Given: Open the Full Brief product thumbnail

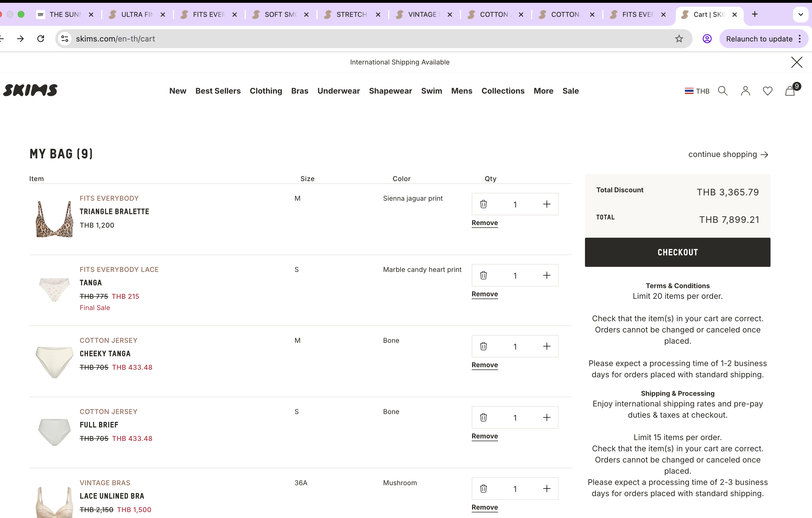Looking at the screenshot, I should (x=54, y=432).
